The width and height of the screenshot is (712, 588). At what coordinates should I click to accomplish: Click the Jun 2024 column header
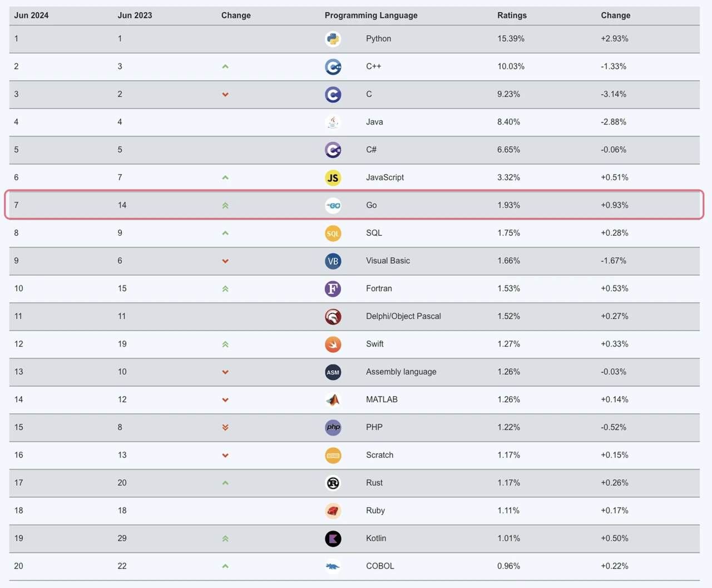pyautogui.click(x=31, y=16)
